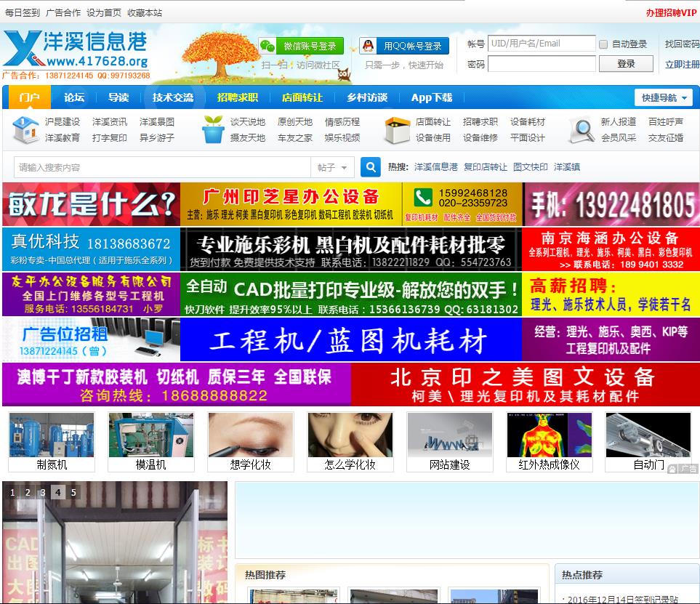Click hot search 图文快印 link

click(531, 167)
